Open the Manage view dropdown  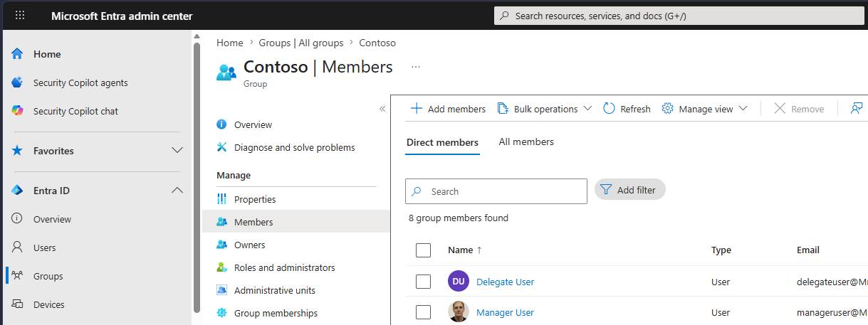(704, 109)
